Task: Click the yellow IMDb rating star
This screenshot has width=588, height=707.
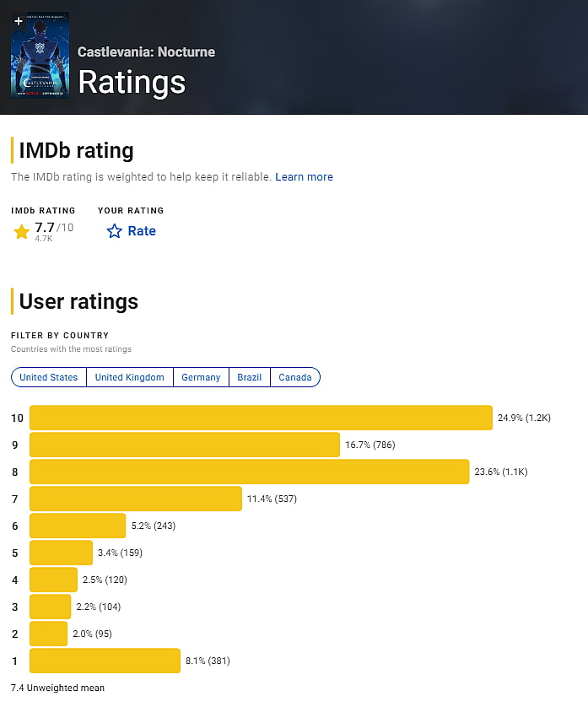Action: tap(22, 231)
